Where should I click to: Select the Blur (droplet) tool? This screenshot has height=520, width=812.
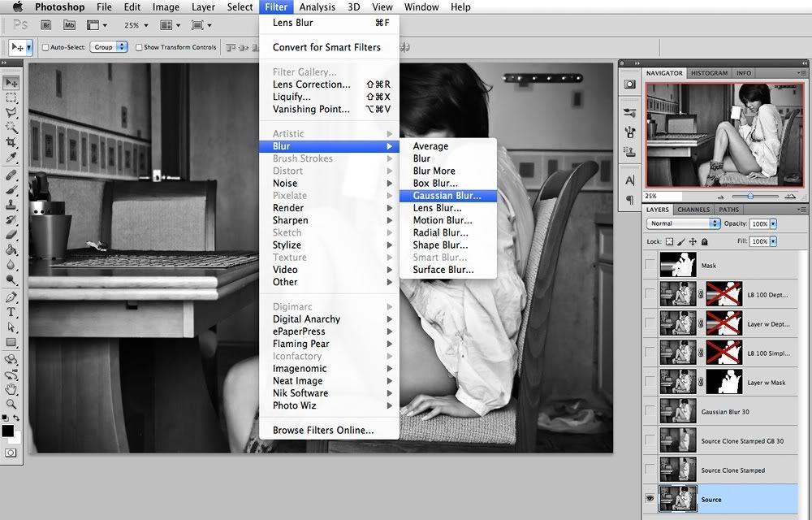pyautogui.click(x=11, y=265)
